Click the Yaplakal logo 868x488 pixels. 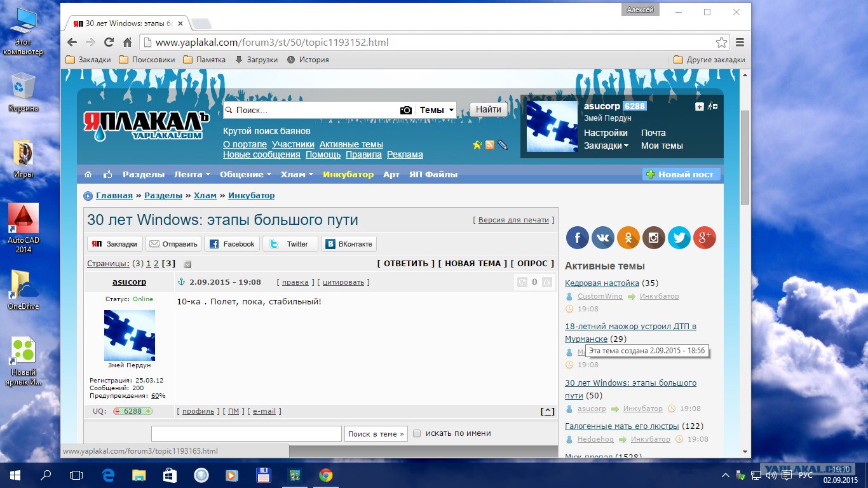pos(147,125)
